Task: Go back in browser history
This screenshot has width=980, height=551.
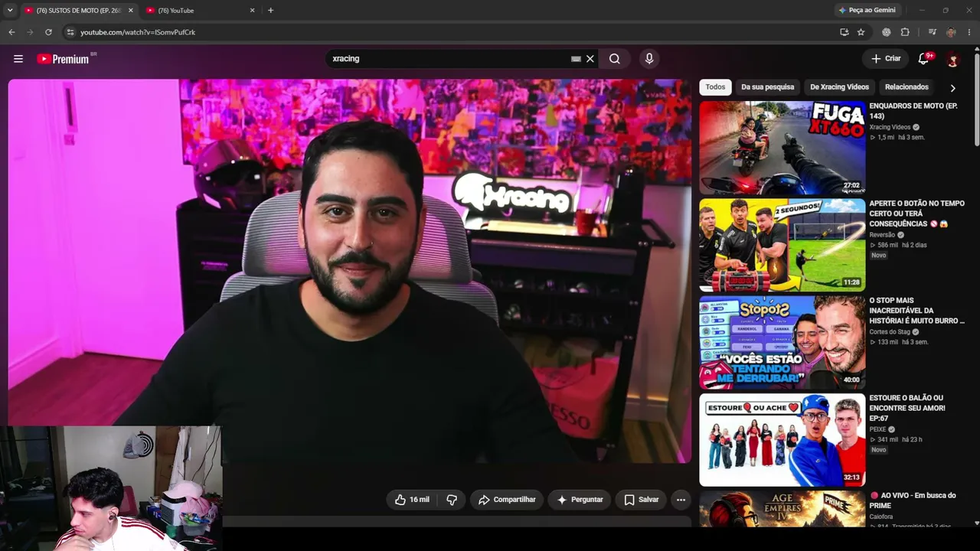Action: (11, 32)
